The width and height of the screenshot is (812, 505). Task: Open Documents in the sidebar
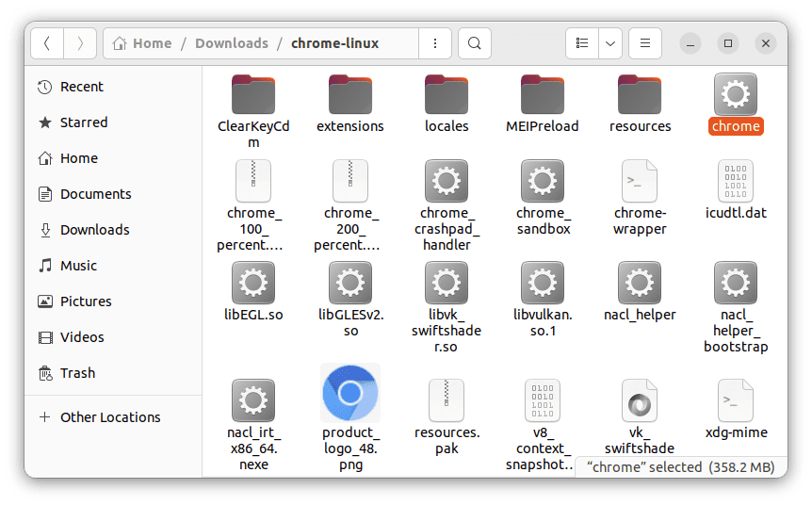[x=113, y=194]
